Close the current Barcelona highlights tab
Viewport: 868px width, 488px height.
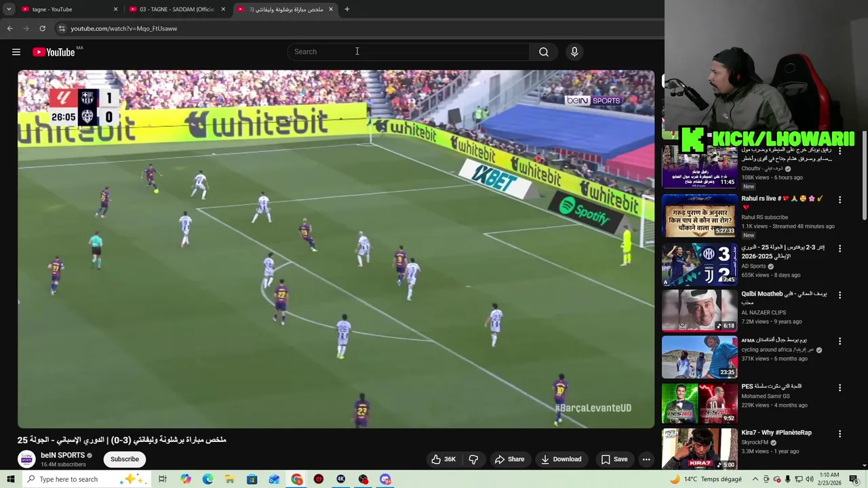[331, 9]
